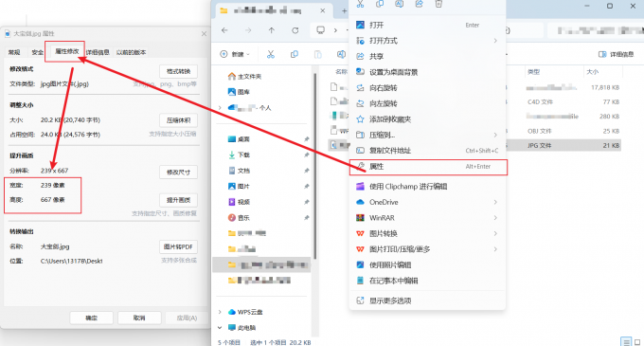Expand the OneDrive submenu arrow

pyautogui.click(x=495, y=202)
